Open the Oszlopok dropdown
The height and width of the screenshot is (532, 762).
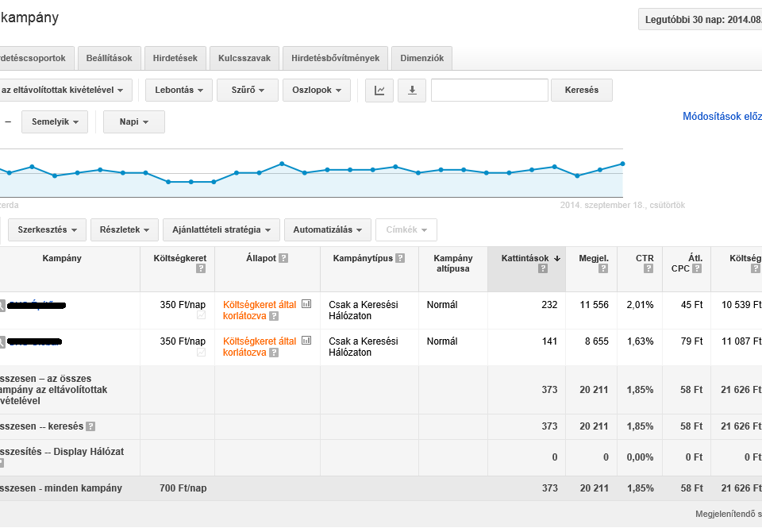[317, 91]
